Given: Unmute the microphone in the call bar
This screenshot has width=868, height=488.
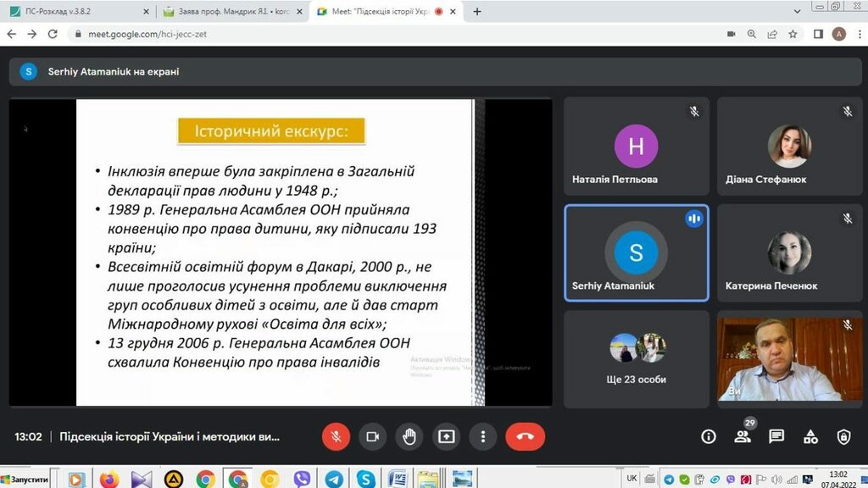Looking at the screenshot, I should (x=336, y=436).
